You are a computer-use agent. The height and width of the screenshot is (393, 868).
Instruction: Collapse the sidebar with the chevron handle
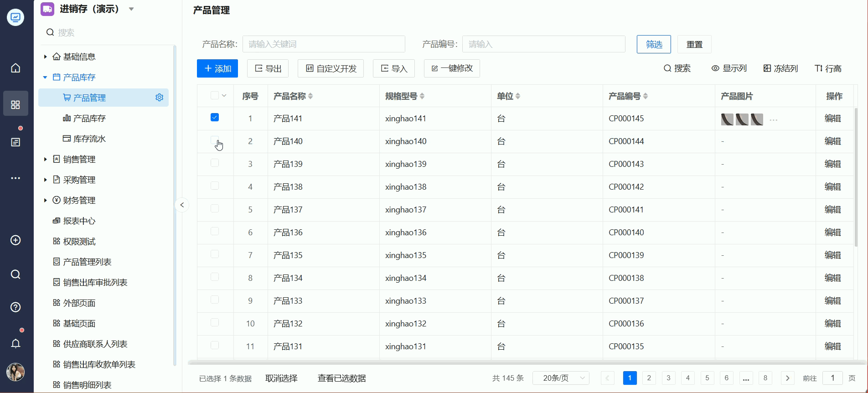coord(182,205)
